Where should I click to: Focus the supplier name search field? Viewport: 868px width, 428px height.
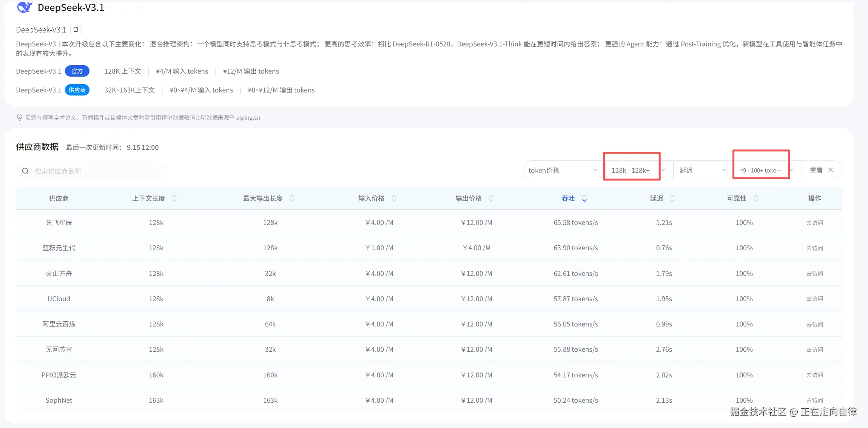(x=98, y=171)
